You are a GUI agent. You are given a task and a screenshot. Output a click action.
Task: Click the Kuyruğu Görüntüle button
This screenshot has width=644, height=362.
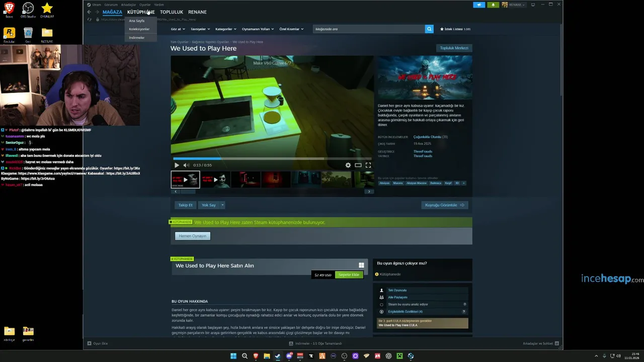click(x=445, y=205)
